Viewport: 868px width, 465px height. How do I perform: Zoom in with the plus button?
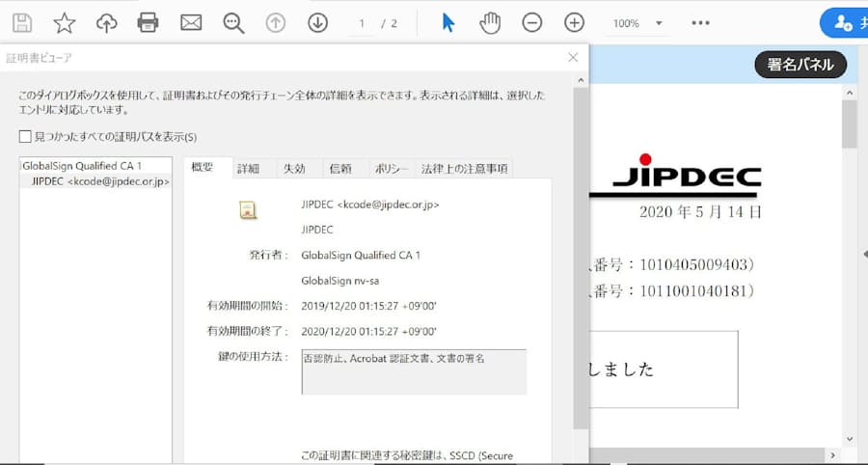(574, 23)
